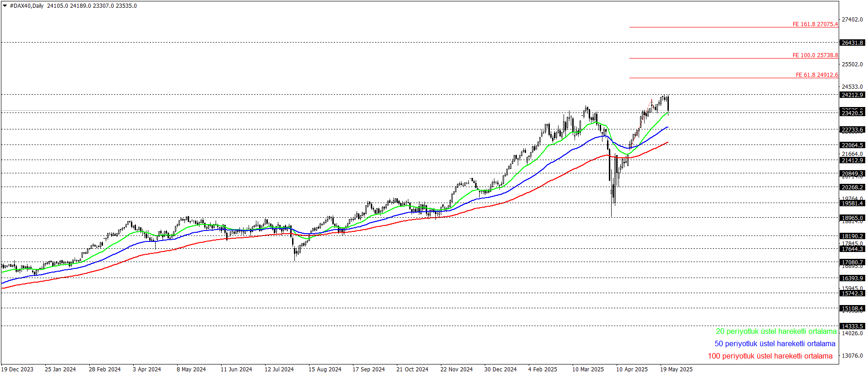
Task: Click the 21412.9 price level tag
Action: [852, 160]
